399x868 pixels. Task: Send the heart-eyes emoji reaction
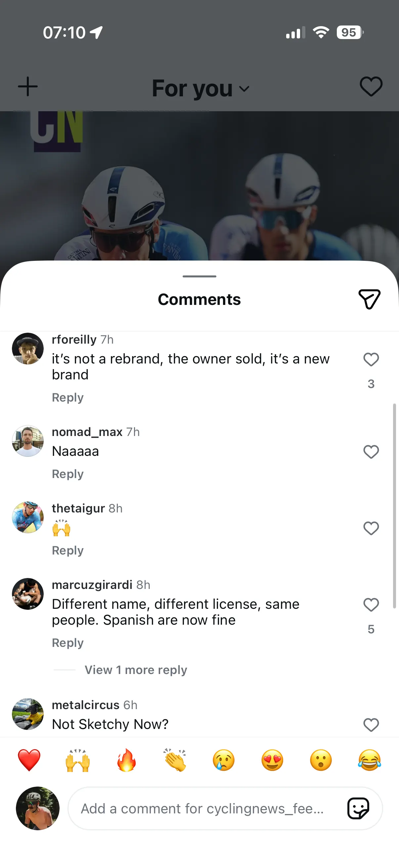(272, 760)
